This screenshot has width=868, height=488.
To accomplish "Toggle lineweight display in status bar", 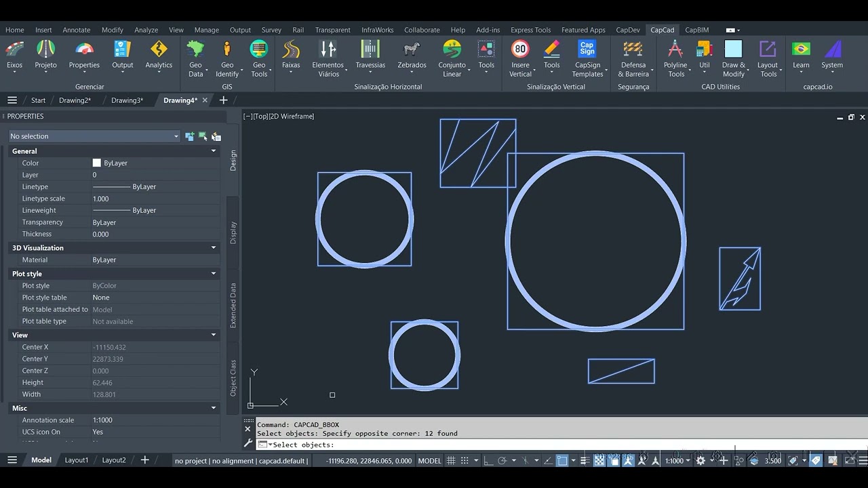I will point(585,461).
